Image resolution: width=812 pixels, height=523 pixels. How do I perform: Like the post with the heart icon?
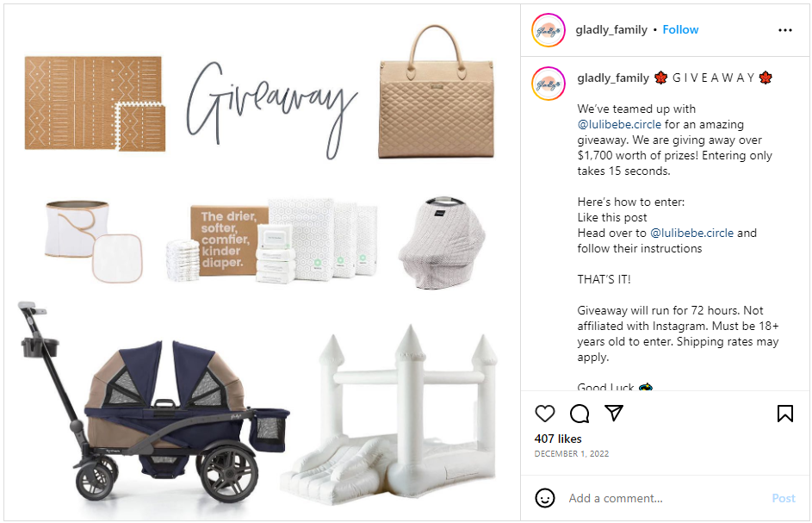[545, 413]
